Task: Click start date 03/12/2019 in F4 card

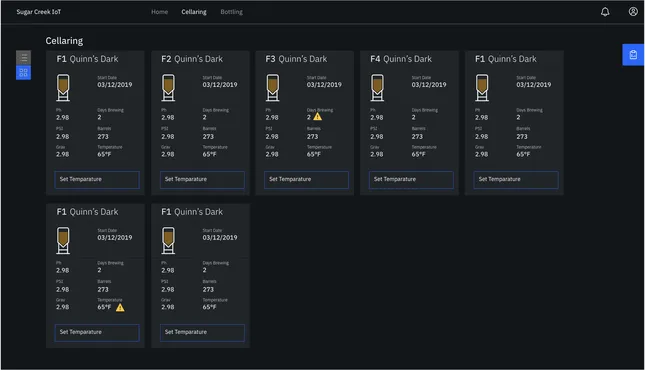Action: tap(429, 84)
